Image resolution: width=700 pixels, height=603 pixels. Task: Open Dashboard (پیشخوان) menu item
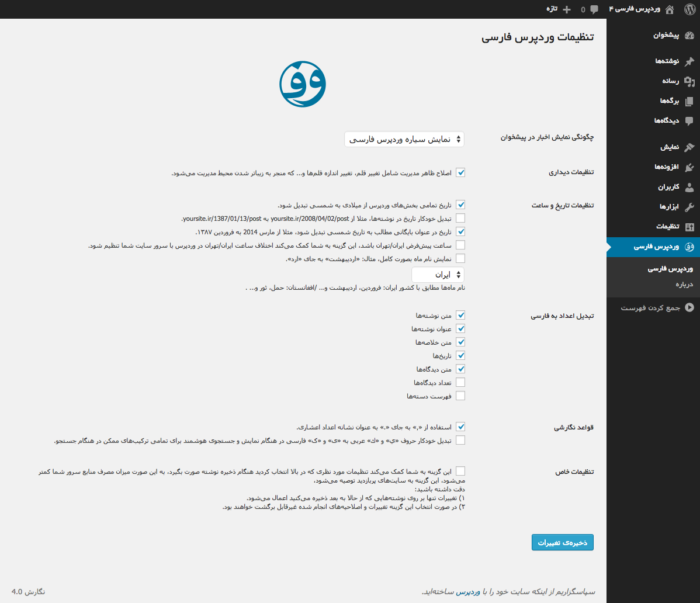653,35
